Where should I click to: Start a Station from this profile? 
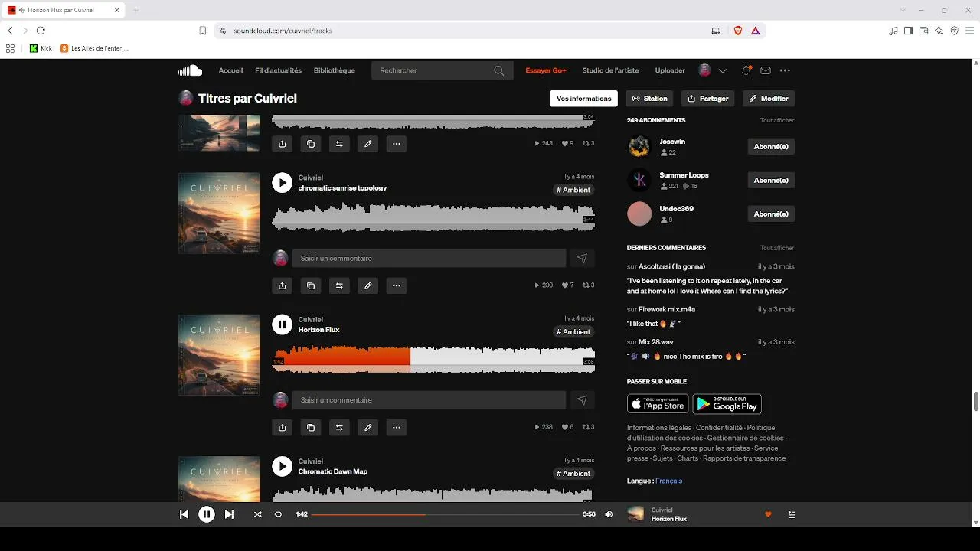(650, 99)
